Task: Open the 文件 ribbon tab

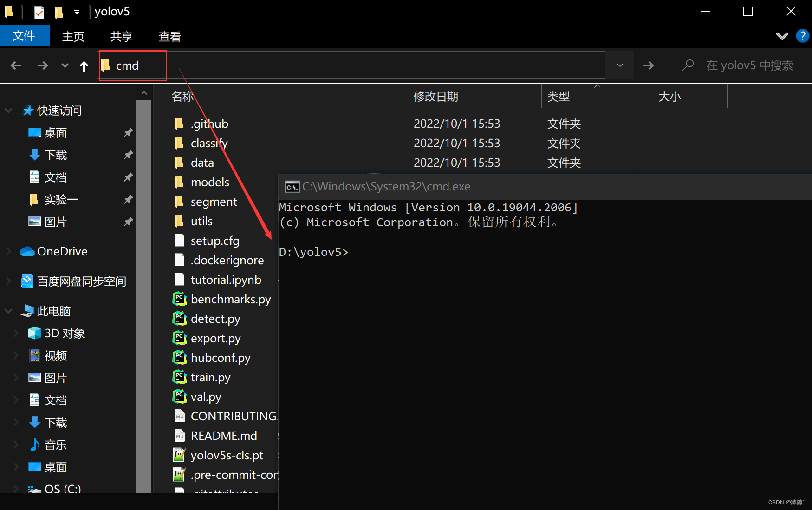Action: click(24, 36)
